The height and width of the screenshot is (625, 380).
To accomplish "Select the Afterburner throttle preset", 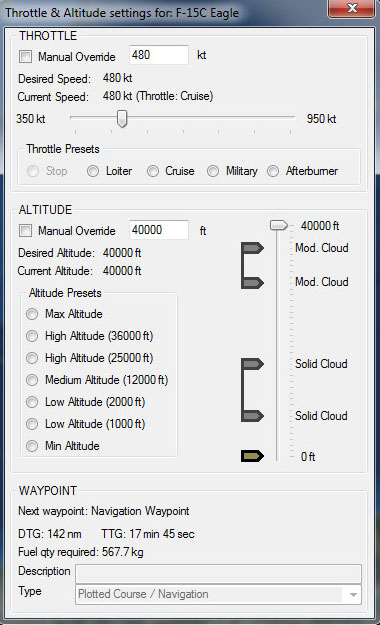I will pyautogui.click(x=273, y=171).
